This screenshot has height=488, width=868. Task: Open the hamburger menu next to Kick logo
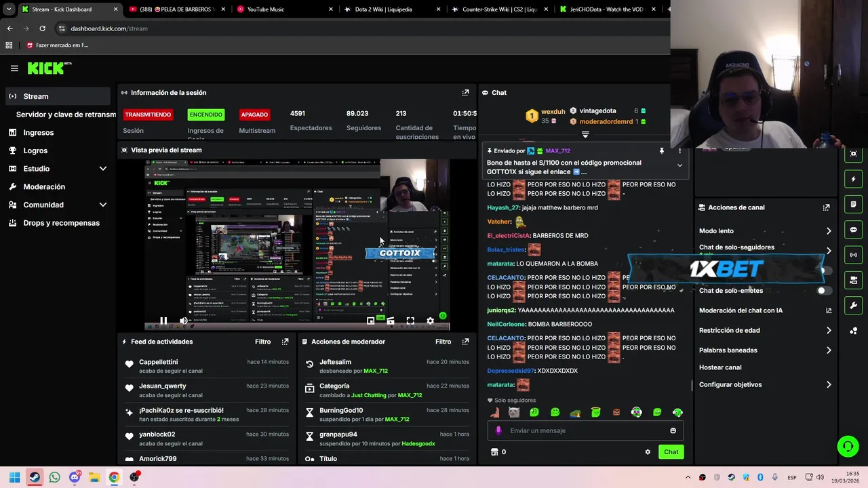tap(14, 68)
